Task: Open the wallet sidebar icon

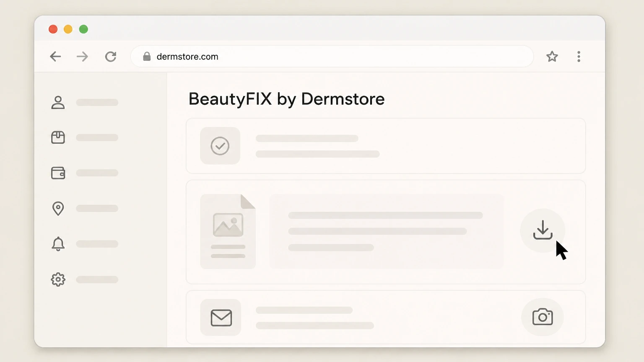Action: coord(58,173)
